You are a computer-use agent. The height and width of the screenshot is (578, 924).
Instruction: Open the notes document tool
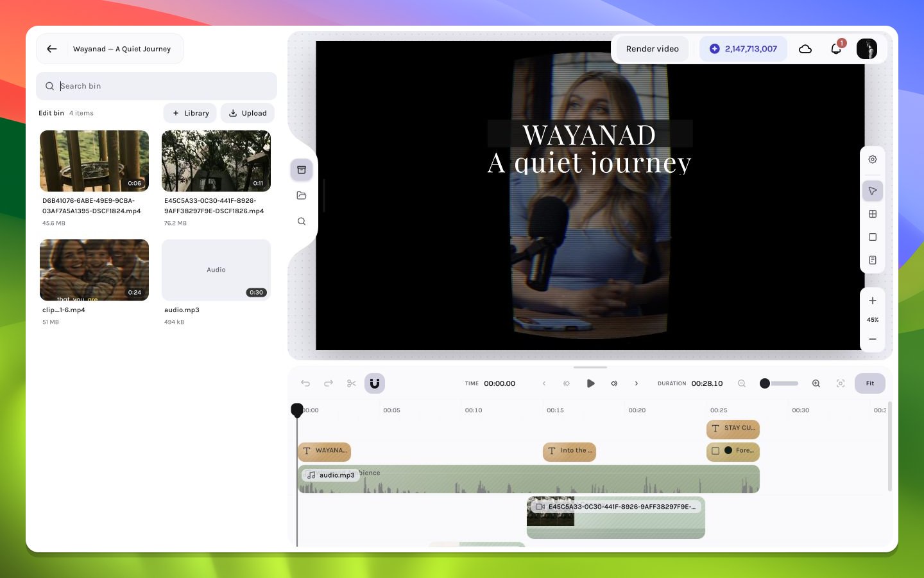pos(873,260)
